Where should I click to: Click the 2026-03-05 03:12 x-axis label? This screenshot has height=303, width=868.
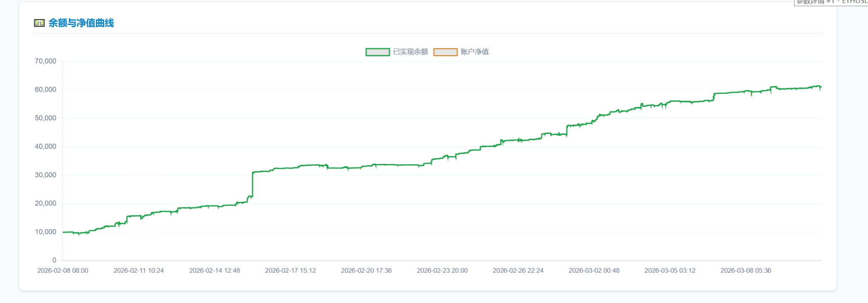coord(670,271)
